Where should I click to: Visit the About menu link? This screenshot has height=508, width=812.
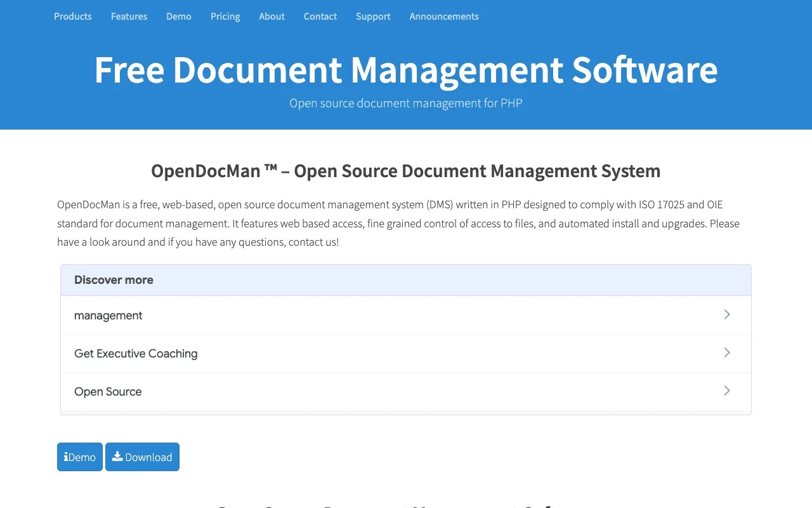[x=272, y=17]
